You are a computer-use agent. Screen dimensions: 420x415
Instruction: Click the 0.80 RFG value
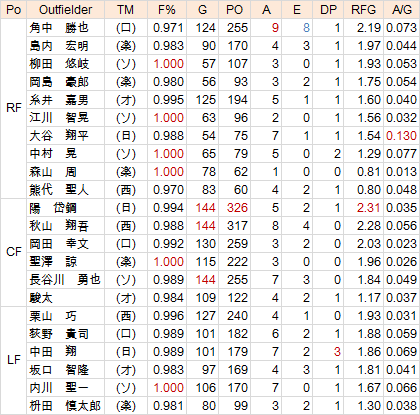pos(368,190)
